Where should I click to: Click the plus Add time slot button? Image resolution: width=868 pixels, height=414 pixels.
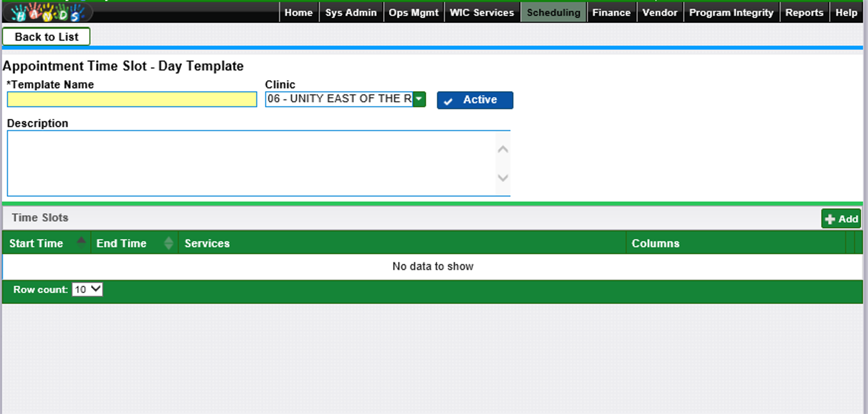pos(841,219)
